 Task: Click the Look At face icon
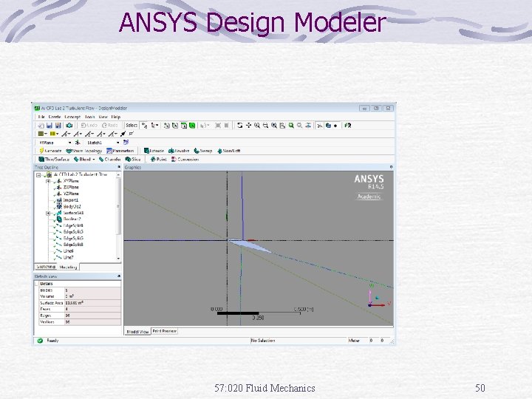[347, 126]
